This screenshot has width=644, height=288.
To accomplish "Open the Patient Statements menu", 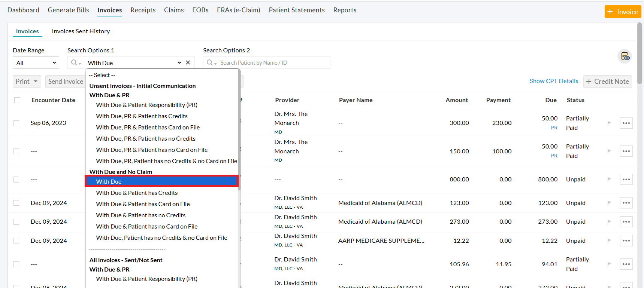I will click(296, 10).
